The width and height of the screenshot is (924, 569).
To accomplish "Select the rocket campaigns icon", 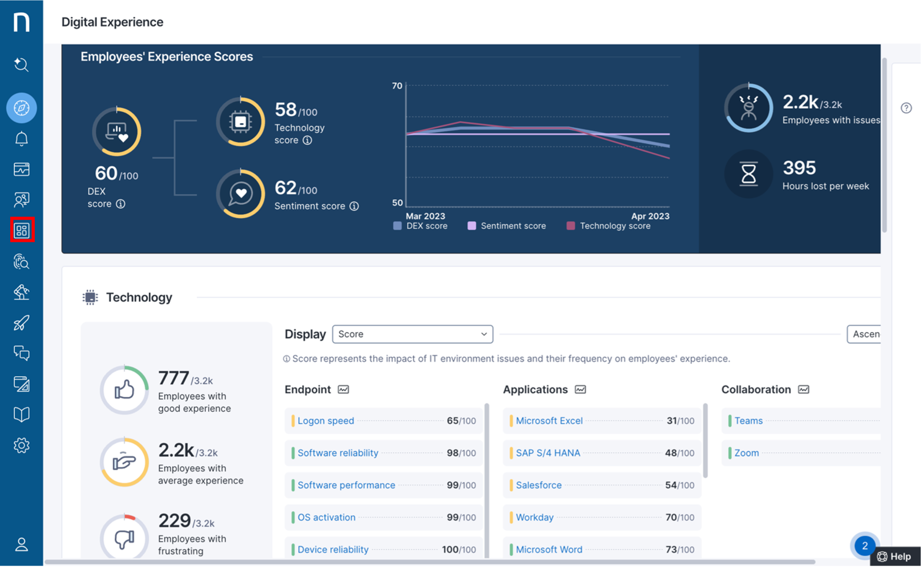I will (x=21, y=323).
